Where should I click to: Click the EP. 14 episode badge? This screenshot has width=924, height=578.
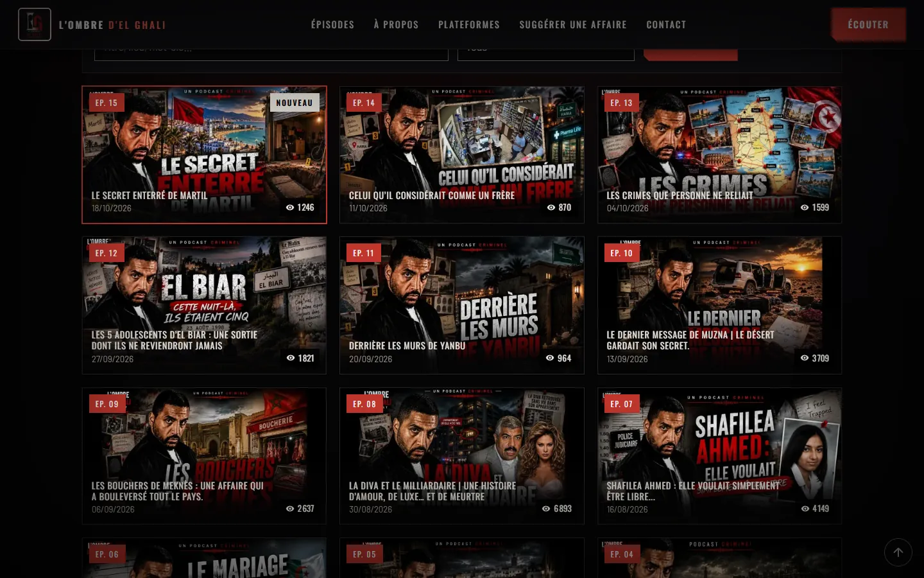click(x=364, y=103)
